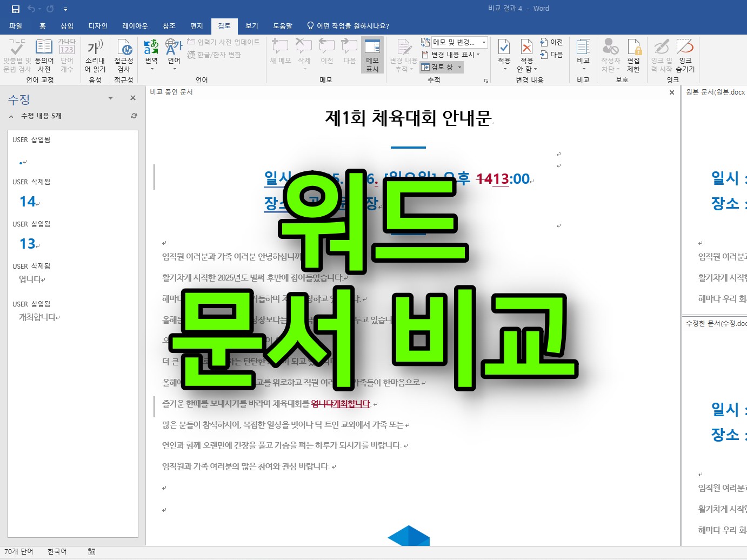The height and width of the screenshot is (560, 747).
Task: Switch to the 보기 ribbon tab
Action: point(251,25)
